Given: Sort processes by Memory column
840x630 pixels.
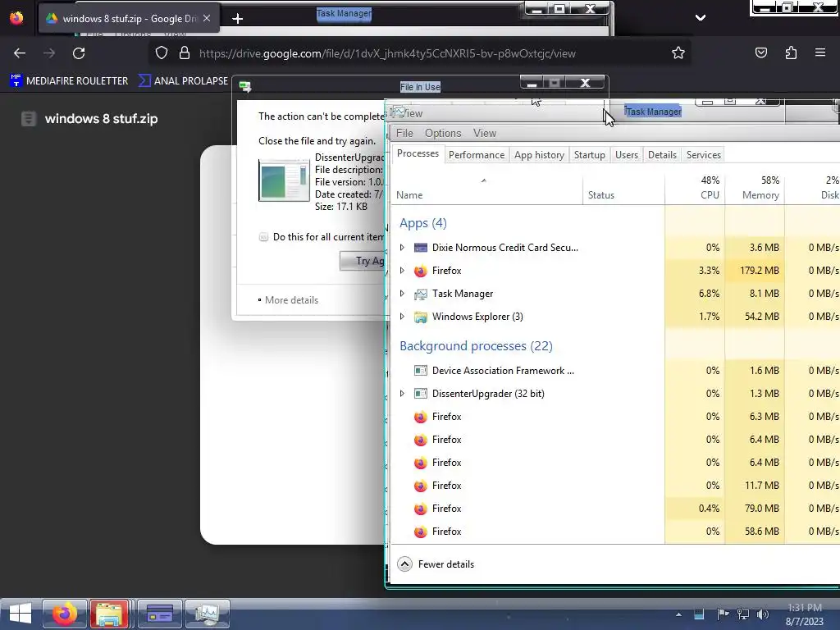Looking at the screenshot, I should pos(755,189).
